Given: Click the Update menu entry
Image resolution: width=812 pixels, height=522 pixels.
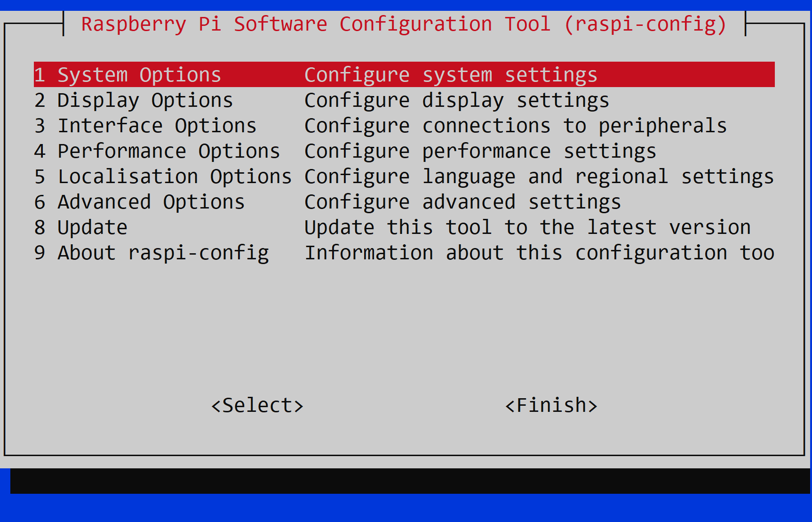Looking at the screenshot, I should pyautogui.click(x=404, y=227).
